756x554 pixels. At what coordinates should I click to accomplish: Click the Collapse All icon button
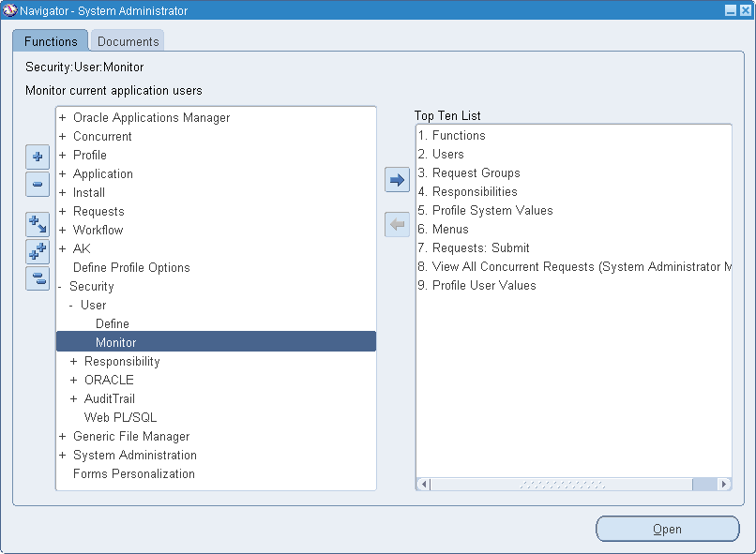tap(38, 278)
